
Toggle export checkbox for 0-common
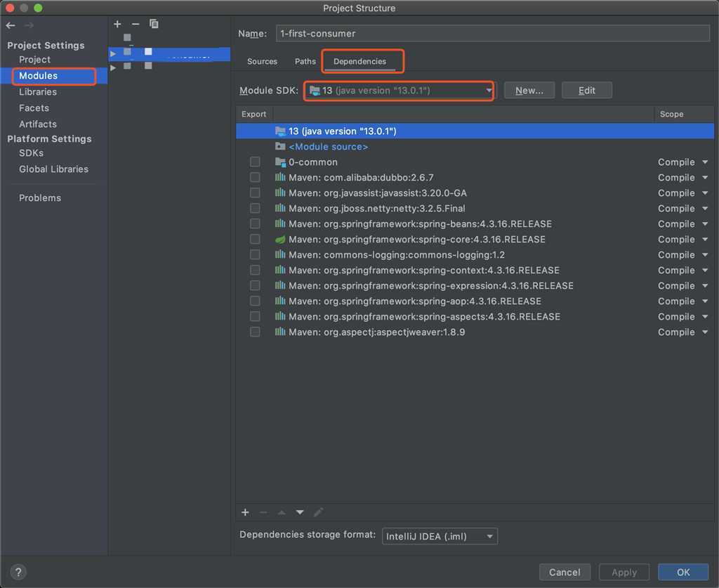click(255, 162)
